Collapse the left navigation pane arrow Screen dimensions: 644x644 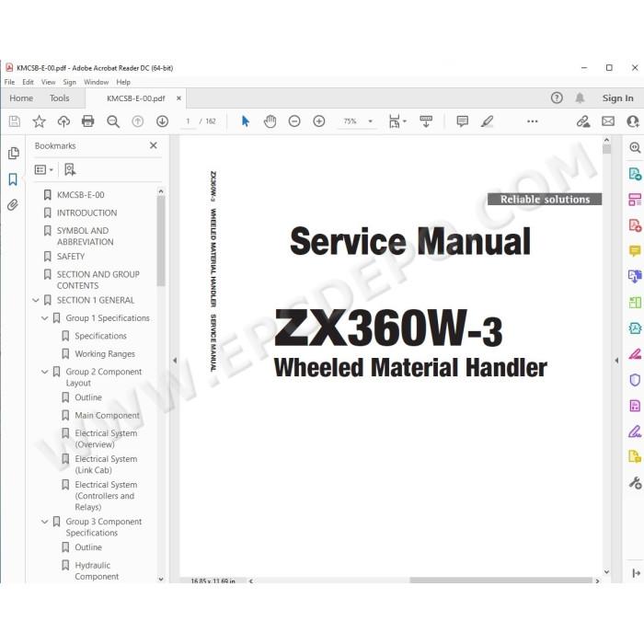[x=175, y=361]
